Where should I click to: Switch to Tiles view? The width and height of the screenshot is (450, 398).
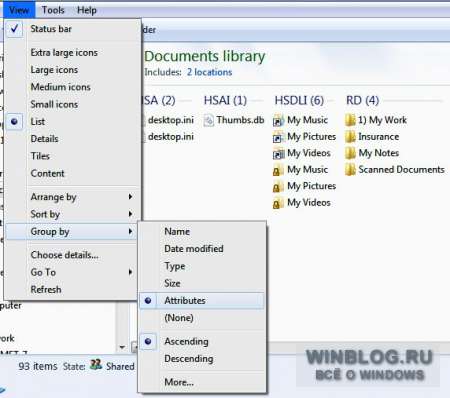[x=72, y=156]
